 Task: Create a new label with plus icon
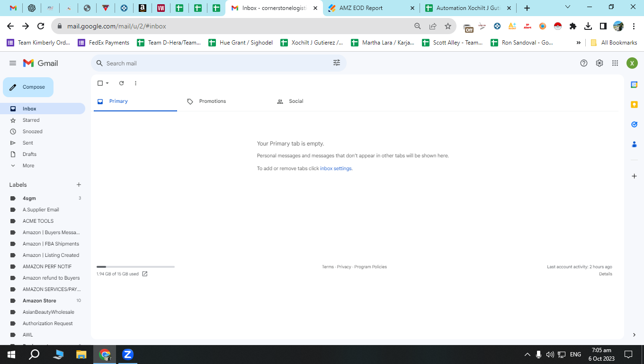[x=79, y=185]
